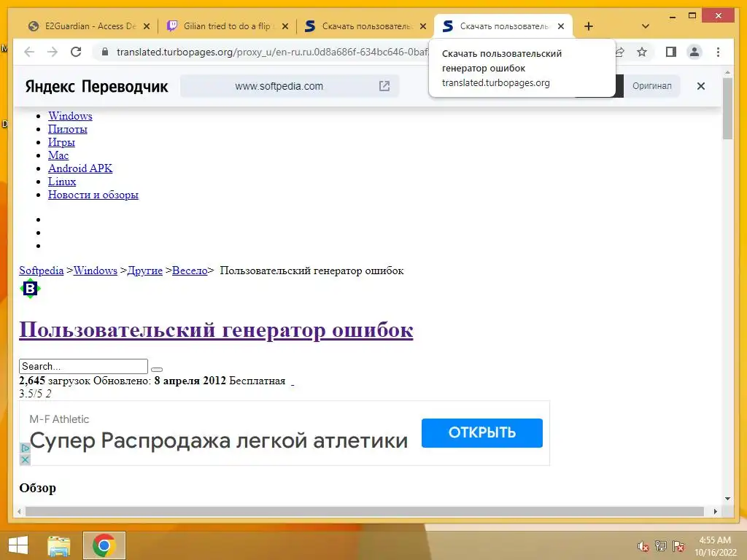Open the Linux link

[x=62, y=182]
